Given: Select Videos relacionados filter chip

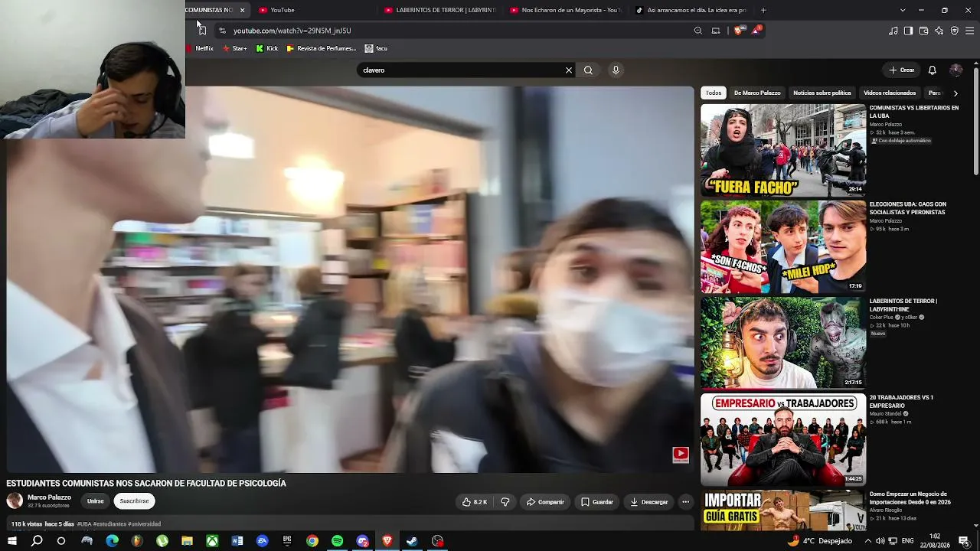Looking at the screenshot, I should tap(890, 93).
